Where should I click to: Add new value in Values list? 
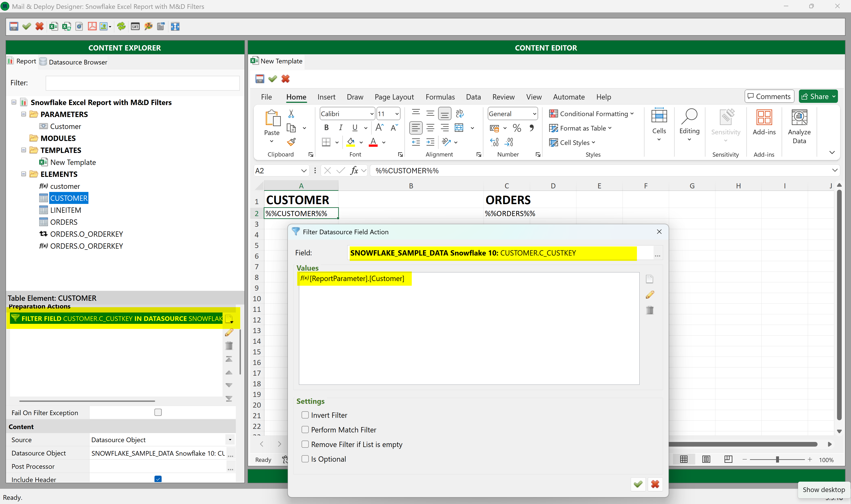(x=649, y=279)
